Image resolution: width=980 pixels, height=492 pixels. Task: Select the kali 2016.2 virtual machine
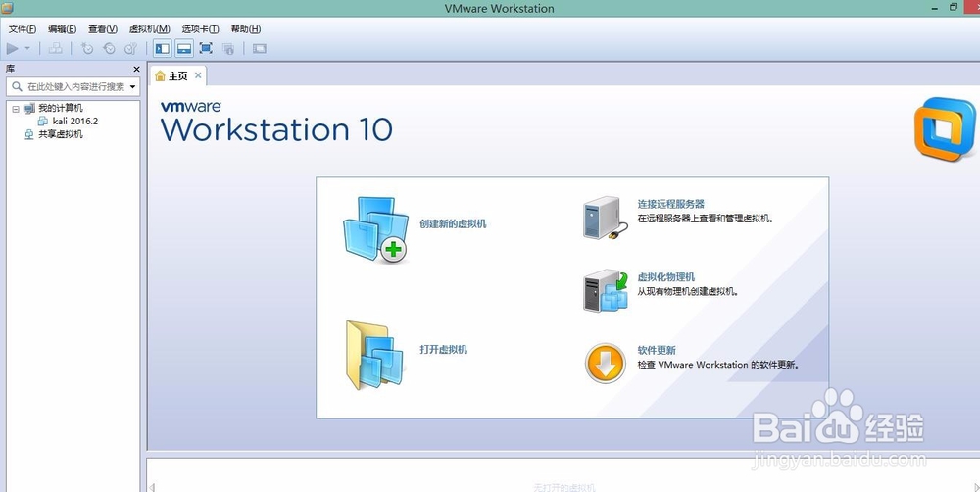(x=75, y=122)
